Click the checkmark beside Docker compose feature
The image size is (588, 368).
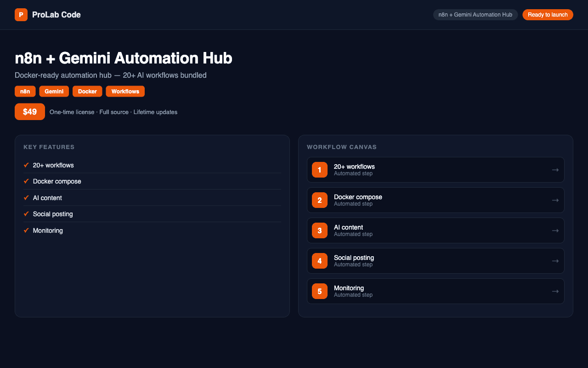[26, 181]
